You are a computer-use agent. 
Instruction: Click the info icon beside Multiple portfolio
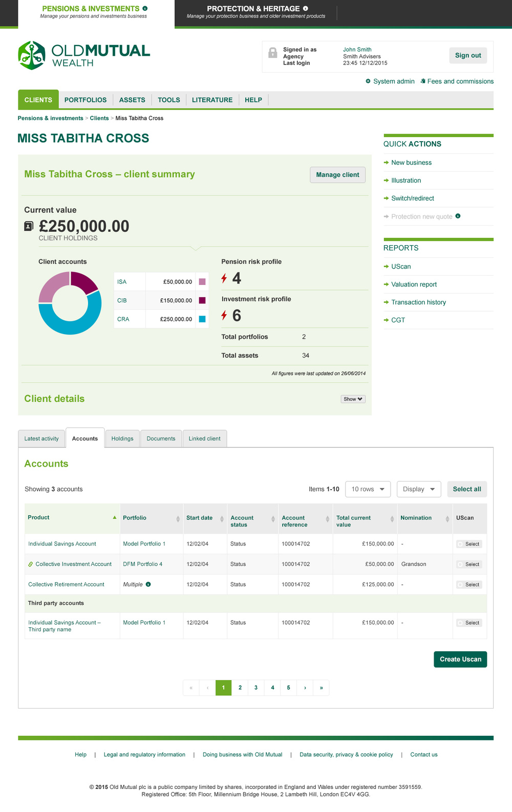pos(148,584)
